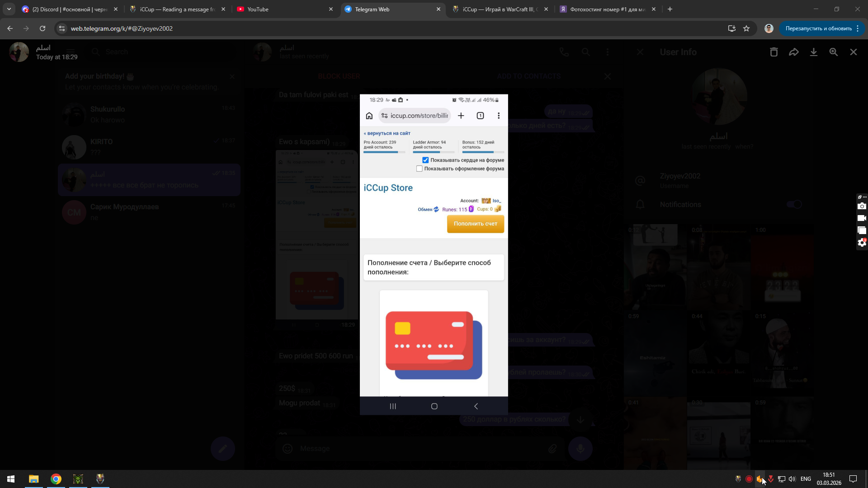
Task: Click the forward arrow icon in viewer
Action: coord(793,52)
